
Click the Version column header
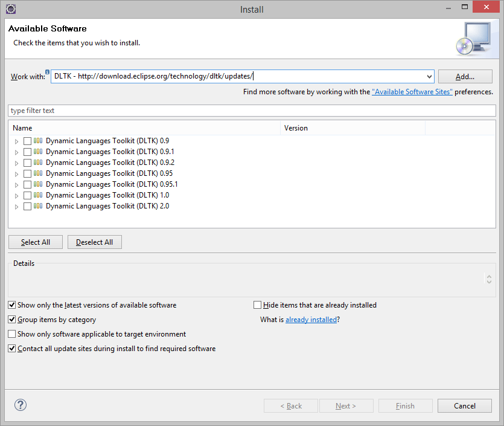(353, 128)
